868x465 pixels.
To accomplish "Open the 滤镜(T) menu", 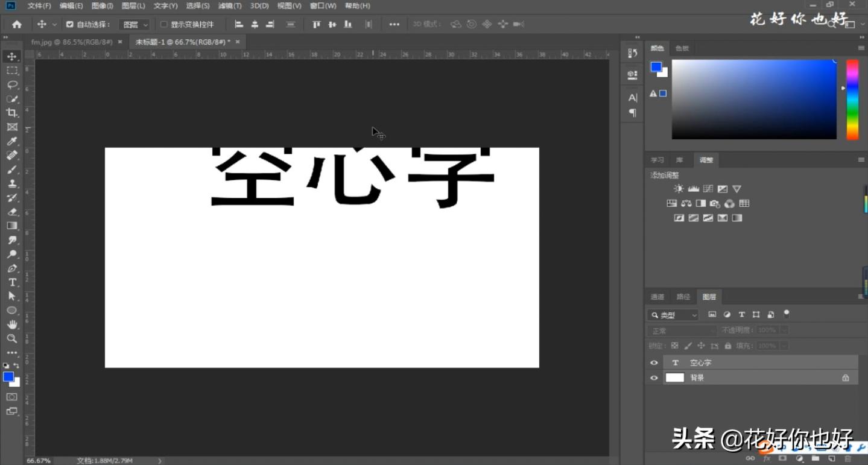I will (230, 5).
